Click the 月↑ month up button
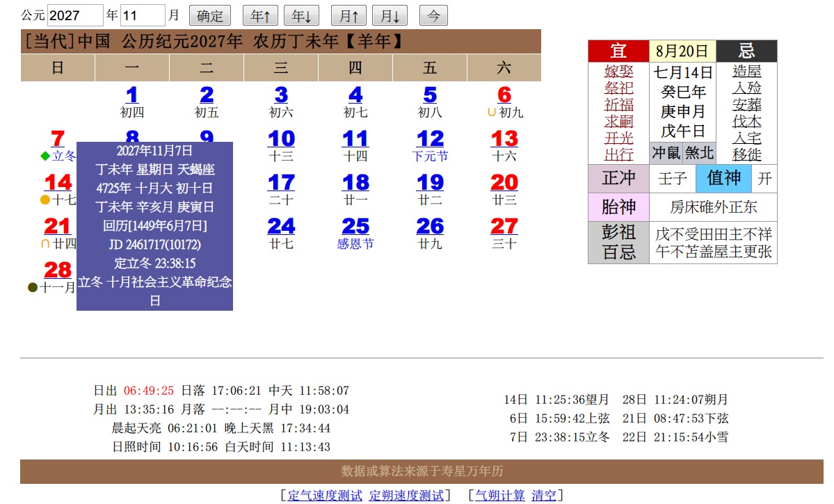Screen dimensions: 834x504 pyautogui.click(x=349, y=15)
